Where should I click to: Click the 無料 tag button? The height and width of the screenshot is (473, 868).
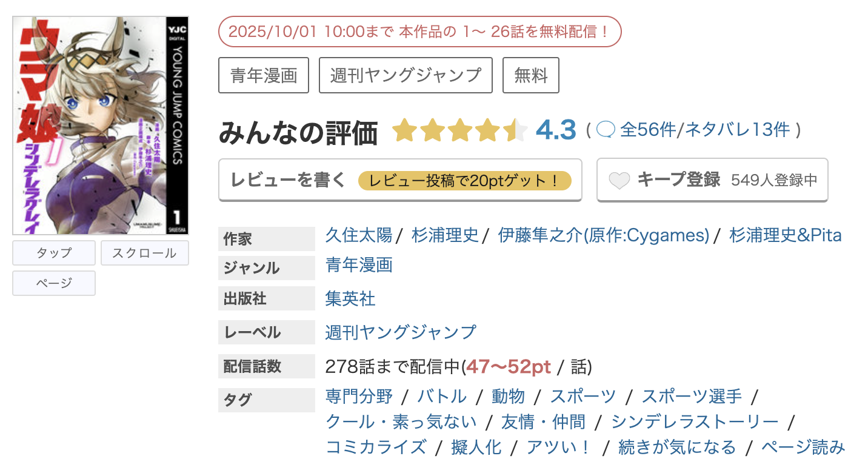point(530,75)
